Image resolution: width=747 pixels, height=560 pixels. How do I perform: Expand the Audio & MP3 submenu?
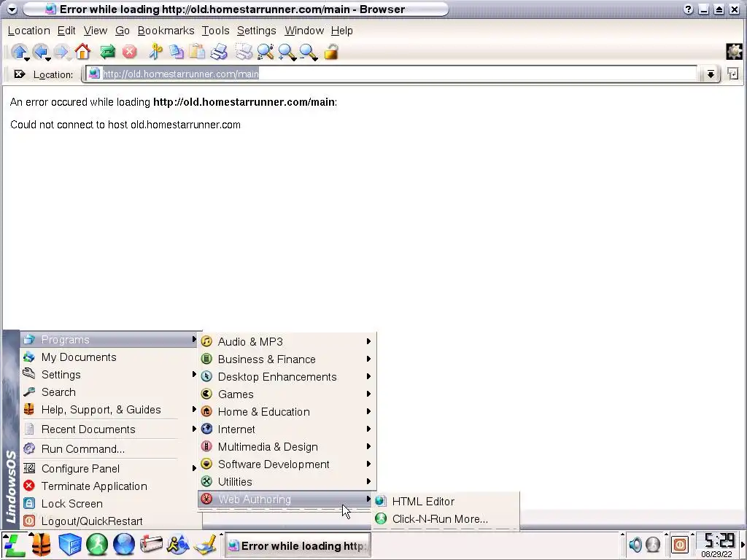[x=287, y=341]
